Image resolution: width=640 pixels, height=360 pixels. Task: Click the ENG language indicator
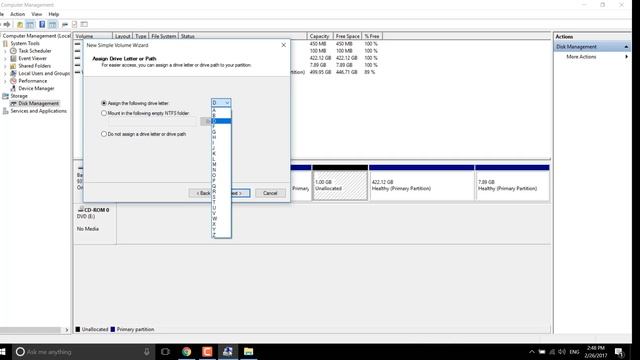(574, 352)
